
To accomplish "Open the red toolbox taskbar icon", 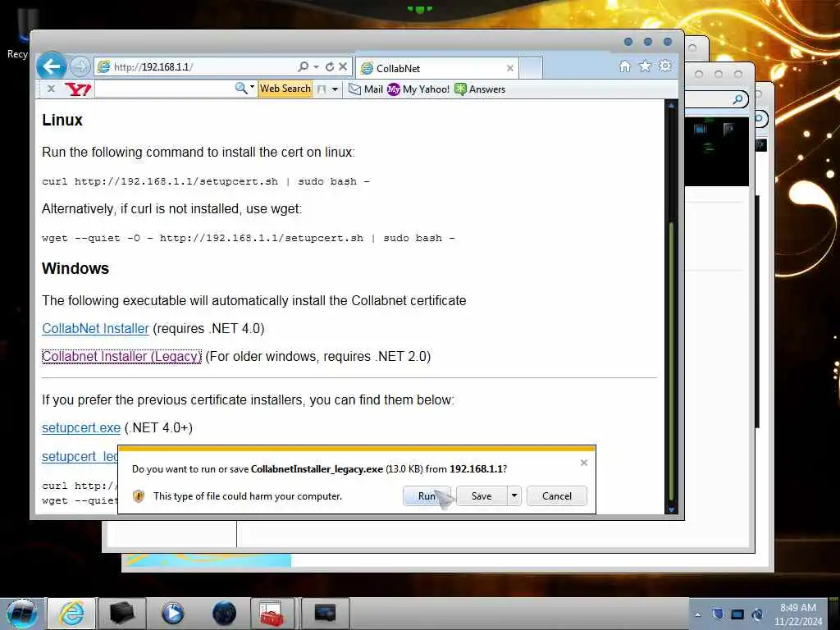I will (271, 614).
